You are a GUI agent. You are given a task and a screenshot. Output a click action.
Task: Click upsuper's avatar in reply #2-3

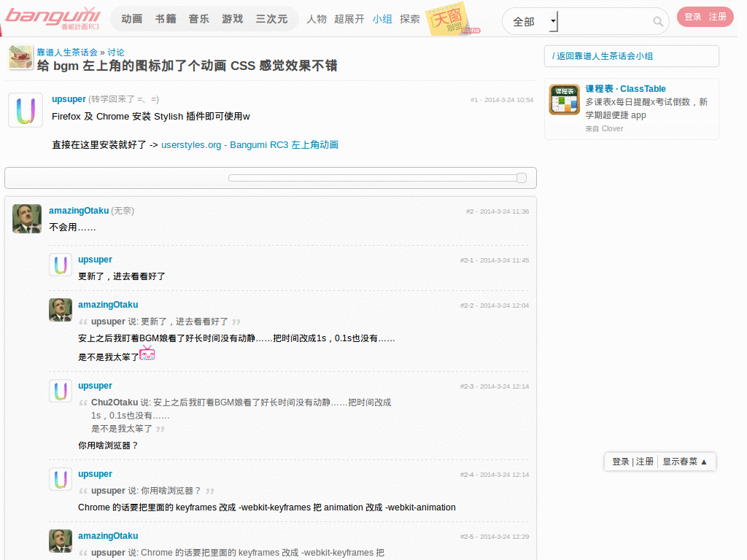60,391
